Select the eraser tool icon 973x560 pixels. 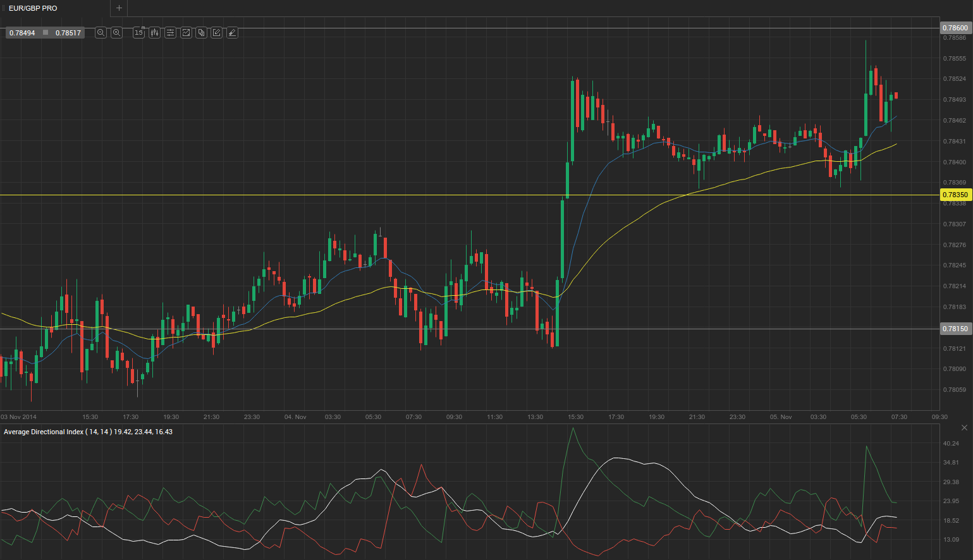[232, 32]
